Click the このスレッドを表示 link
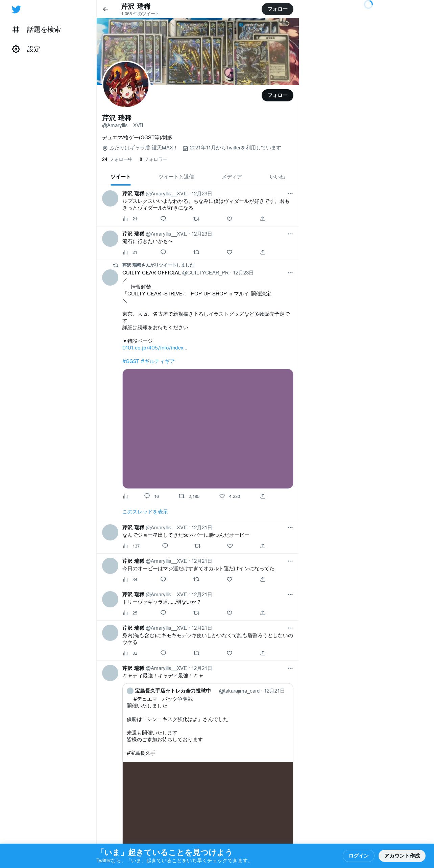The width and height of the screenshot is (434, 868). (x=145, y=512)
